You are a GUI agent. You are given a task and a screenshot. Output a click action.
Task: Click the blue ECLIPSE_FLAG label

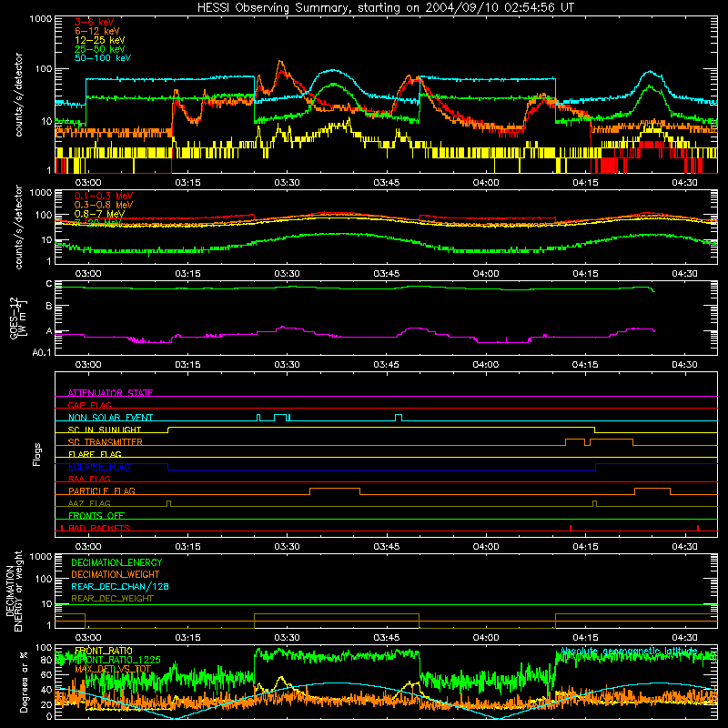tap(99, 467)
